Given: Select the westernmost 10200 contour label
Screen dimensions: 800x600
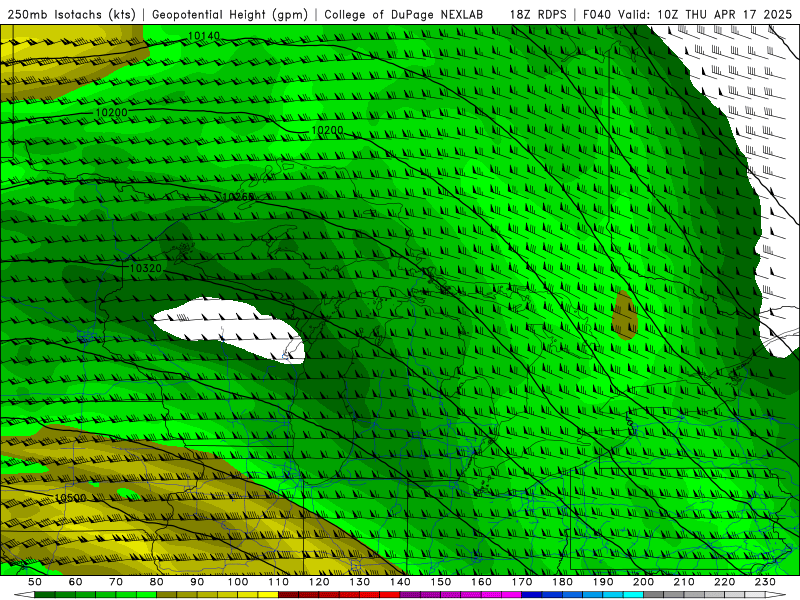Looking at the screenshot, I should click(111, 112).
